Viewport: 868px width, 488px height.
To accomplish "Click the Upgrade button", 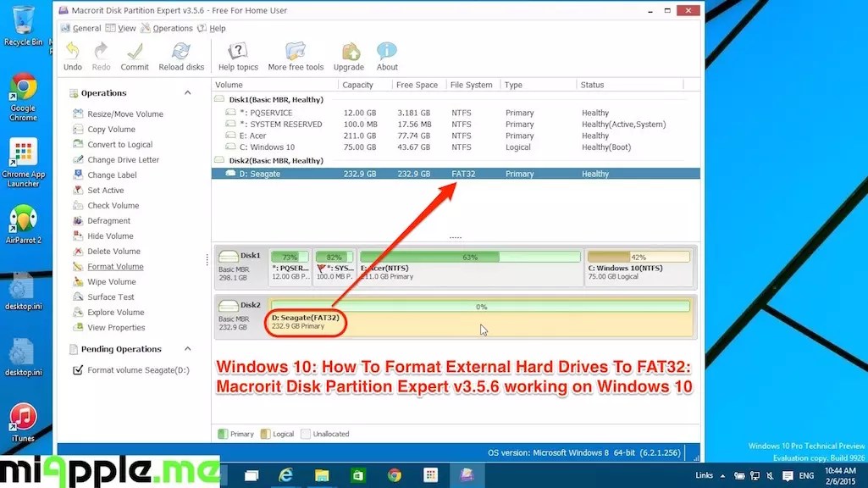I will pyautogui.click(x=348, y=55).
